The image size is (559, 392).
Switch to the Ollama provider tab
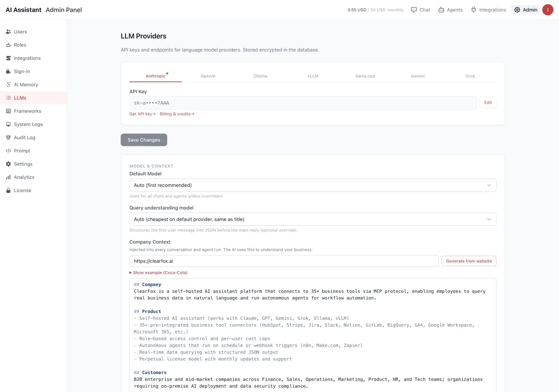coord(260,76)
